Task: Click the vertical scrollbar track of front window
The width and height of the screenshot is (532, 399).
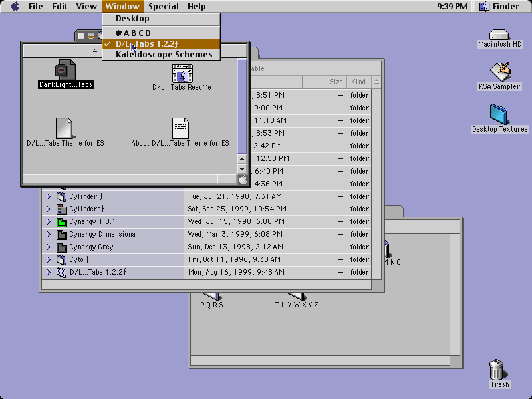Action: click(x=242, y=106)
